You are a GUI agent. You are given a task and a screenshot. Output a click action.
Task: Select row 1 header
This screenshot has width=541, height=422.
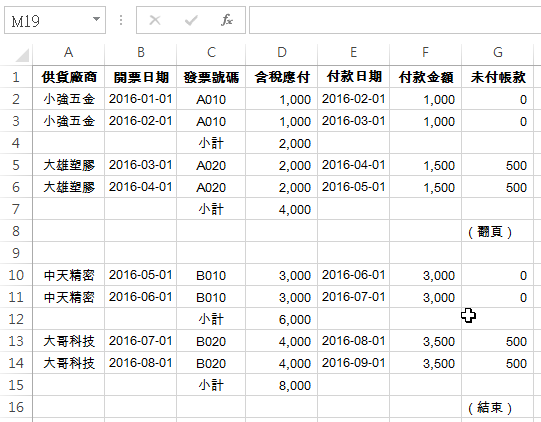tap(16, 77)
